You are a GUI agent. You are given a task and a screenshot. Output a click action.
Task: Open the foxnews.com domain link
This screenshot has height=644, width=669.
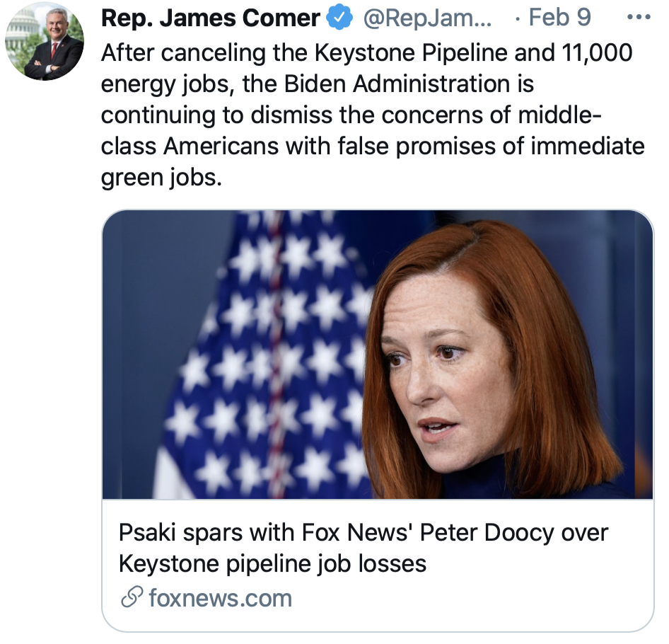[220, 598]
